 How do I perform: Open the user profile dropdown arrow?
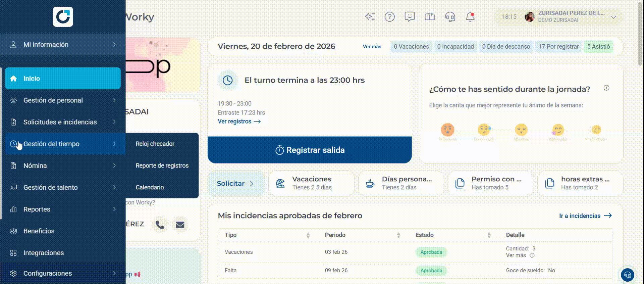tap(613, 17)
